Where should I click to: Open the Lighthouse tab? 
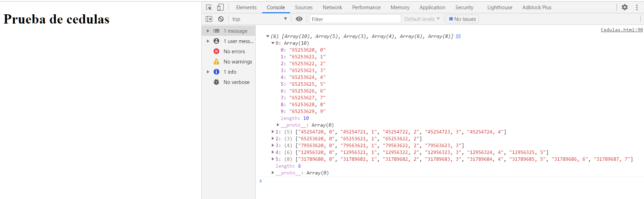[500, 8]
